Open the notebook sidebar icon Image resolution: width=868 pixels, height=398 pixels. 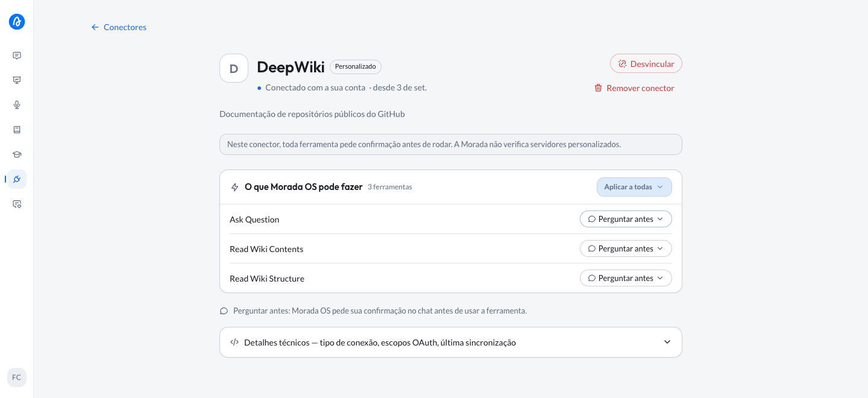coord(17,130)
